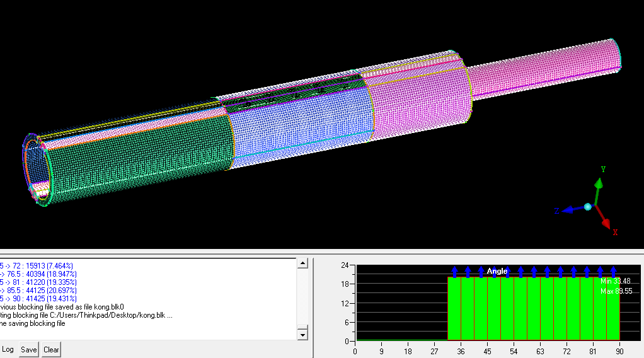Click the message log scroll-down arrow
Image resolution: width=644 pixels, height=358 pixels.
tap(302, 334)
